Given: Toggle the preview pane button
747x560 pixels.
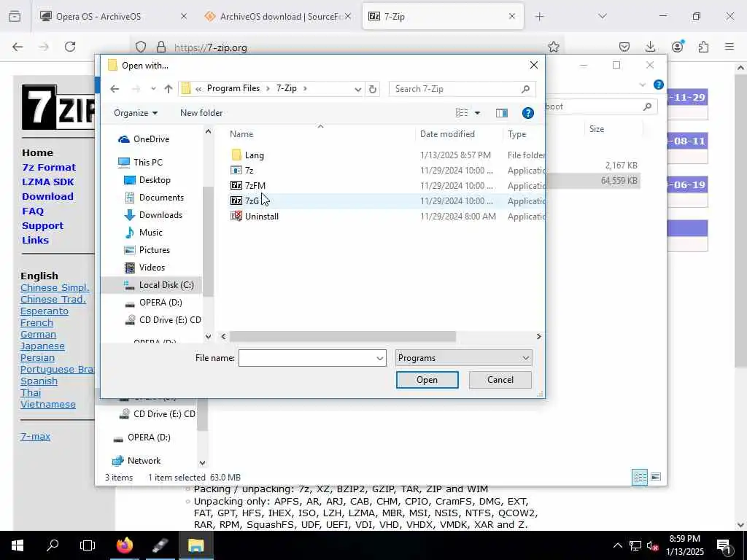Looking at the screenshot, I should [x=502, y=113].
